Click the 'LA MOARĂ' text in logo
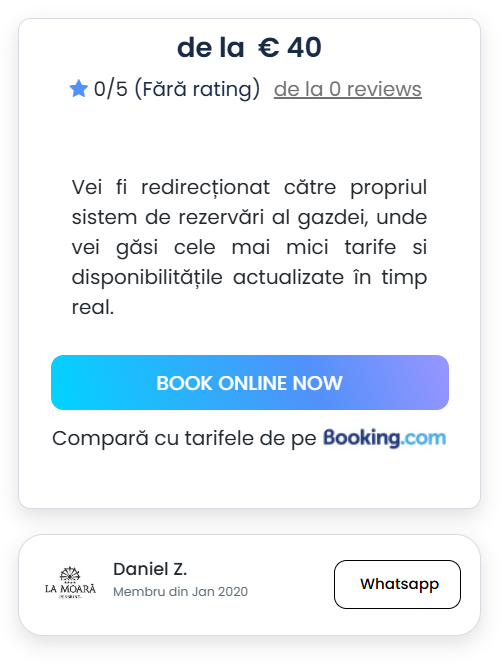 point(70,589)
